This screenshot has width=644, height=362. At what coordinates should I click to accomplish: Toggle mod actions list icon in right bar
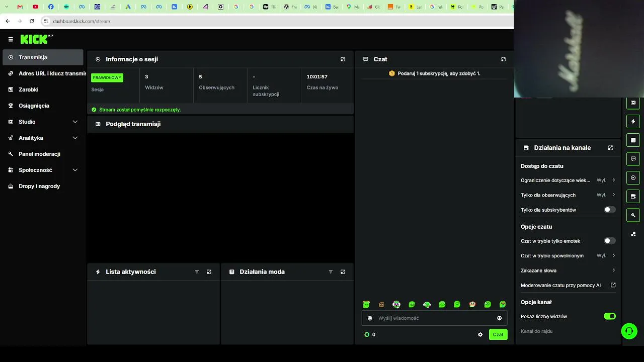pyautogui.click(x=633, y=140)
